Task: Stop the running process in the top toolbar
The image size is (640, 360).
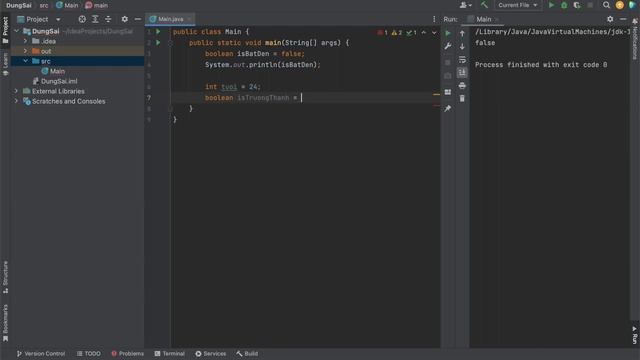Action: 590,5
